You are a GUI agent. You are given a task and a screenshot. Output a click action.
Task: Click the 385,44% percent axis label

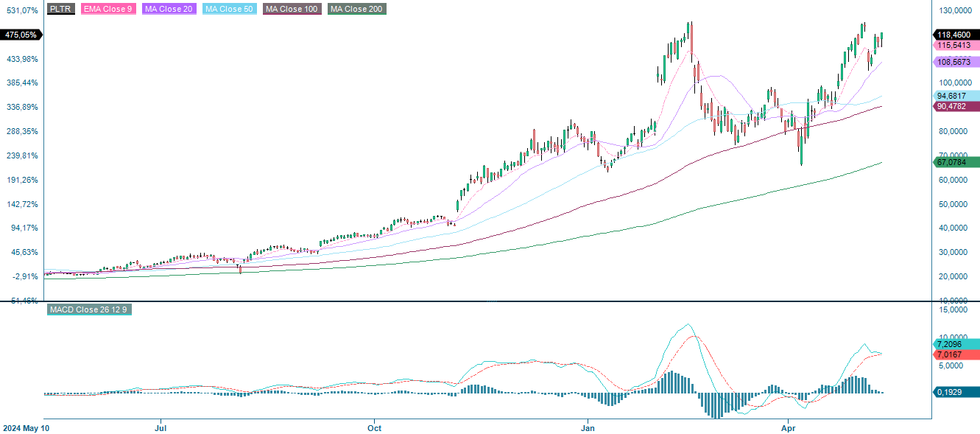click(x=22, y=83)
